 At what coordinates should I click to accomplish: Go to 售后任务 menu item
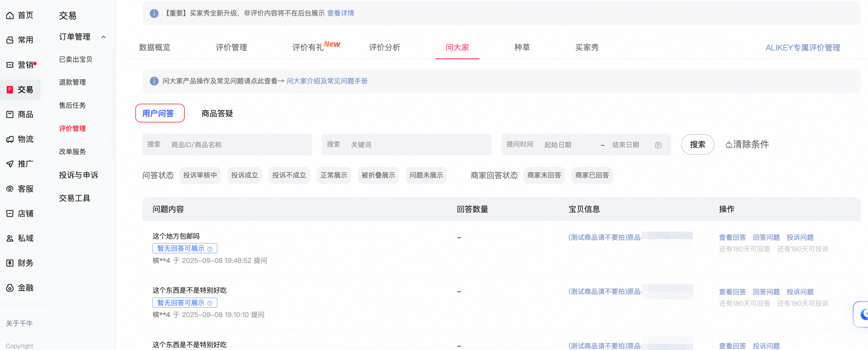tap(72, 105)
